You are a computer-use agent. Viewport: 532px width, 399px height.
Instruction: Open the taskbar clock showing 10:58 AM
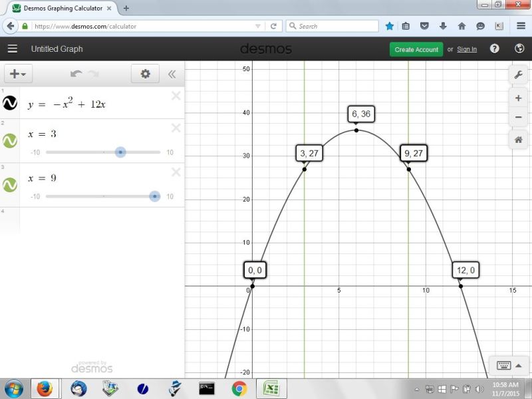point(506,389)
